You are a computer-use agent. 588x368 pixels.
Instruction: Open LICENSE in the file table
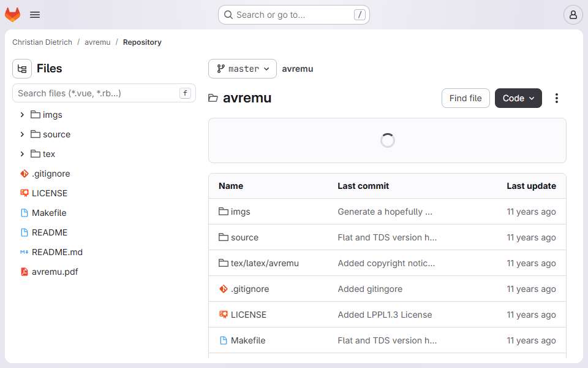[249, 315]
